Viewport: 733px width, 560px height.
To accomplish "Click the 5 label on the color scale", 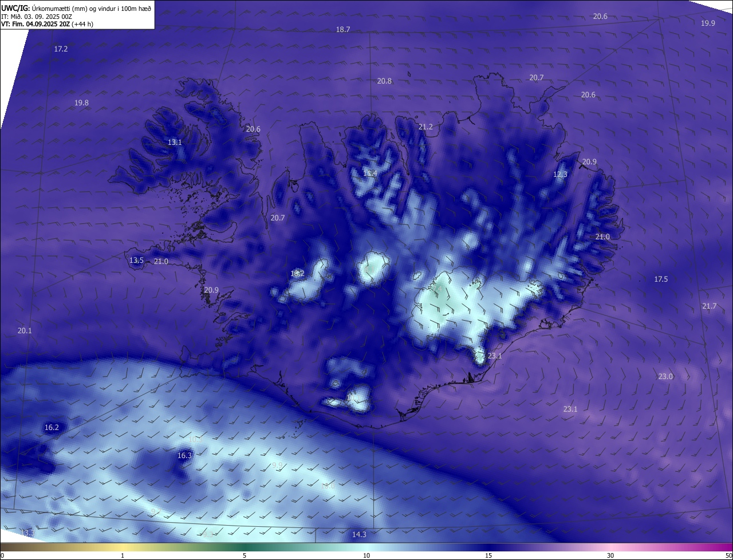I will click(245, 555).
